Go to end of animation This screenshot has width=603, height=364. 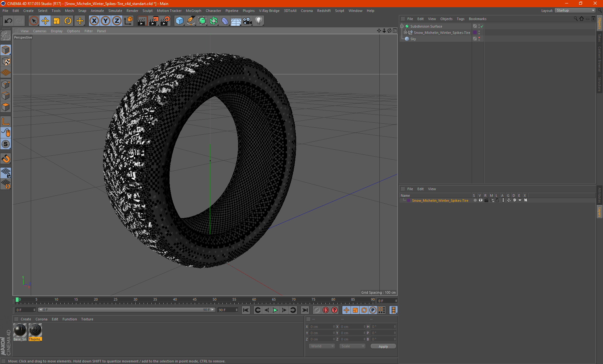[305, 310]
